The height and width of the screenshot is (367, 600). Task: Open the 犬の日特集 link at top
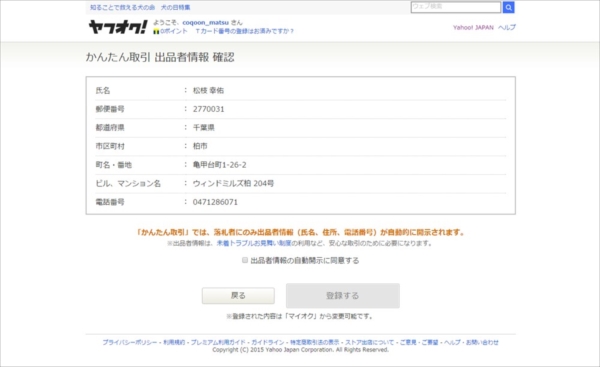pos(175,7)
